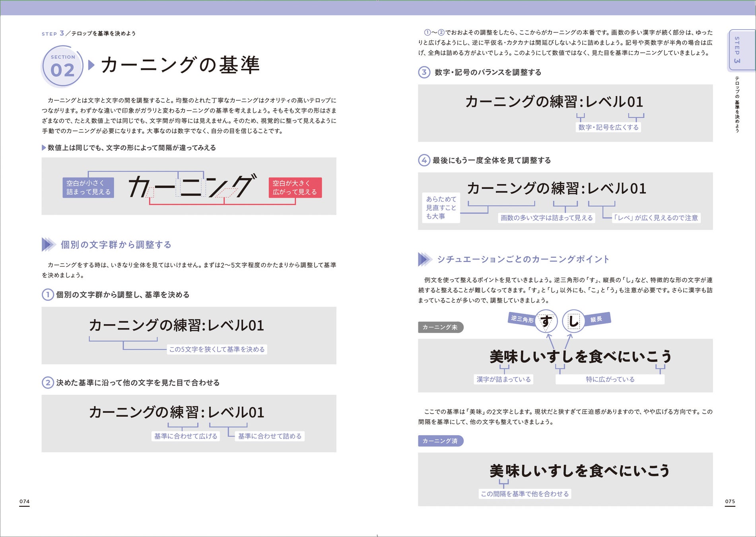Select the 縦長 tag near the し character

[x=596, y=319]
